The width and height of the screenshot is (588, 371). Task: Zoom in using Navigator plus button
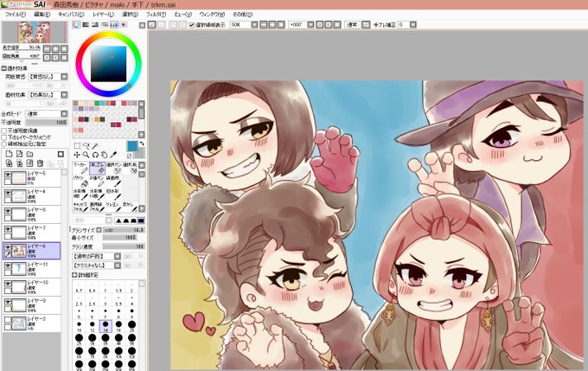click(x=55, y=48)
